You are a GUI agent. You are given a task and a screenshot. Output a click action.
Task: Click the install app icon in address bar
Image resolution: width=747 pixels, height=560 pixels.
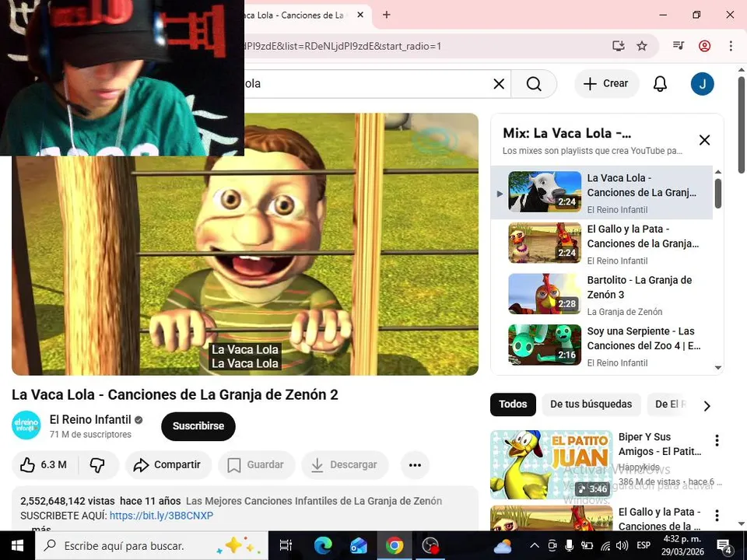(x=619, y=46)
